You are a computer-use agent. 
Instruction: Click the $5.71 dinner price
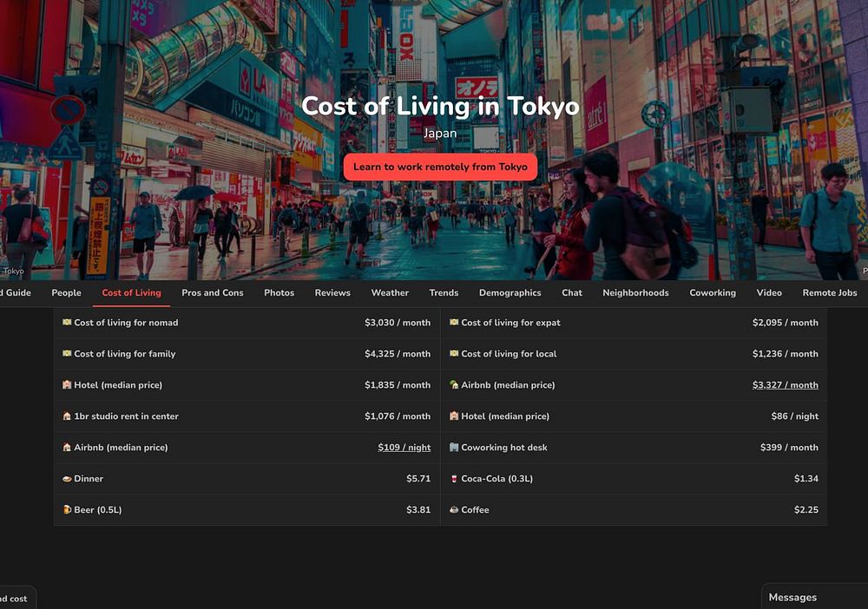(x=418, y=479)
